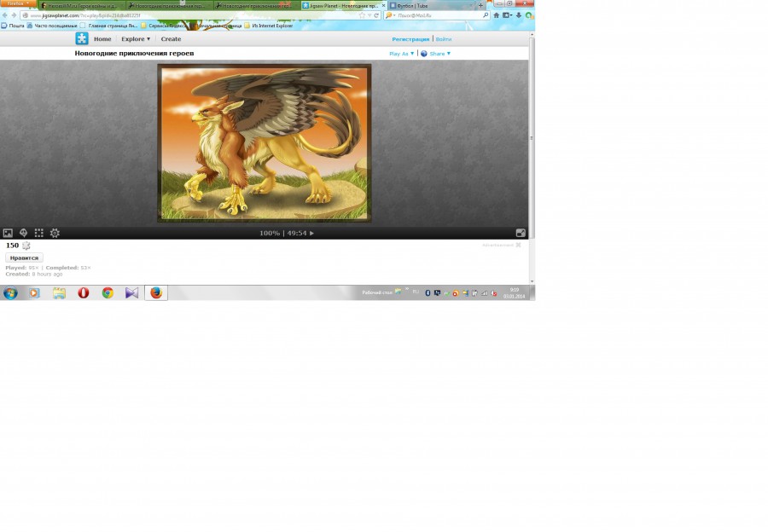Viewport: 768px width, 532px height.
Task: Launch Opera from the taskbar
Action: point(84,292)
